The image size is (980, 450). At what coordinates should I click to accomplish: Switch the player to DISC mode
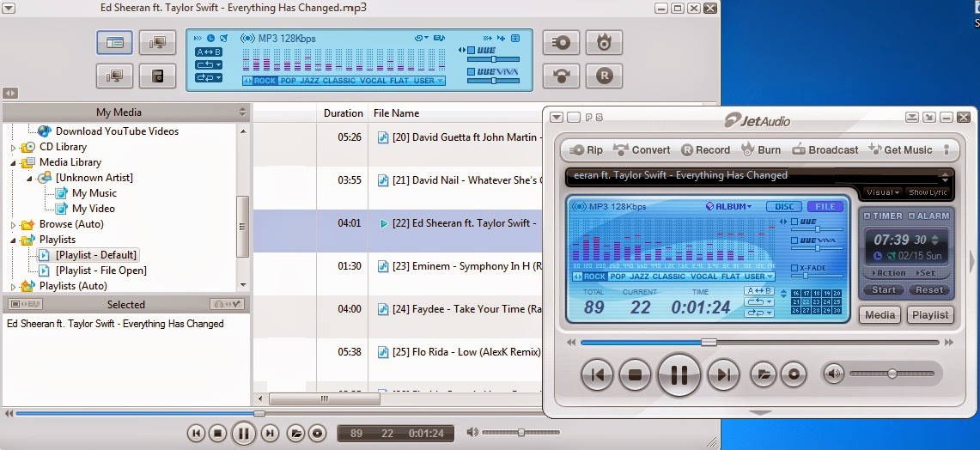(784, 206)
